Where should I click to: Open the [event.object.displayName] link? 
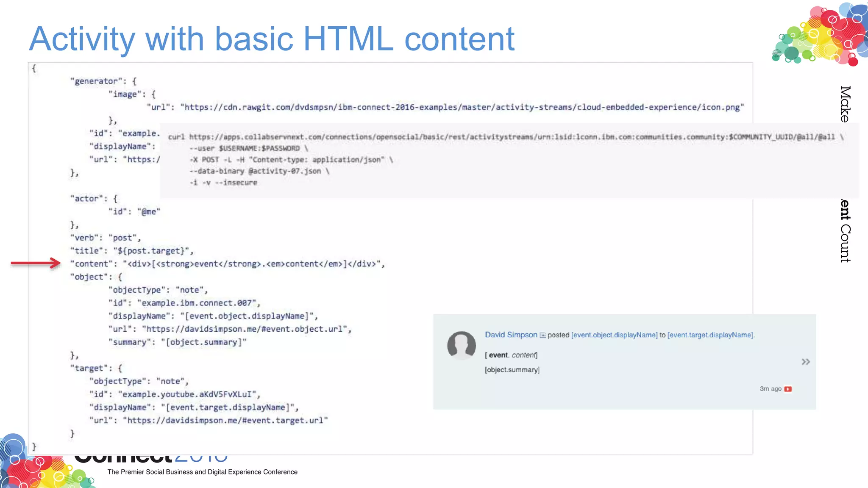[x=614, y=335]
